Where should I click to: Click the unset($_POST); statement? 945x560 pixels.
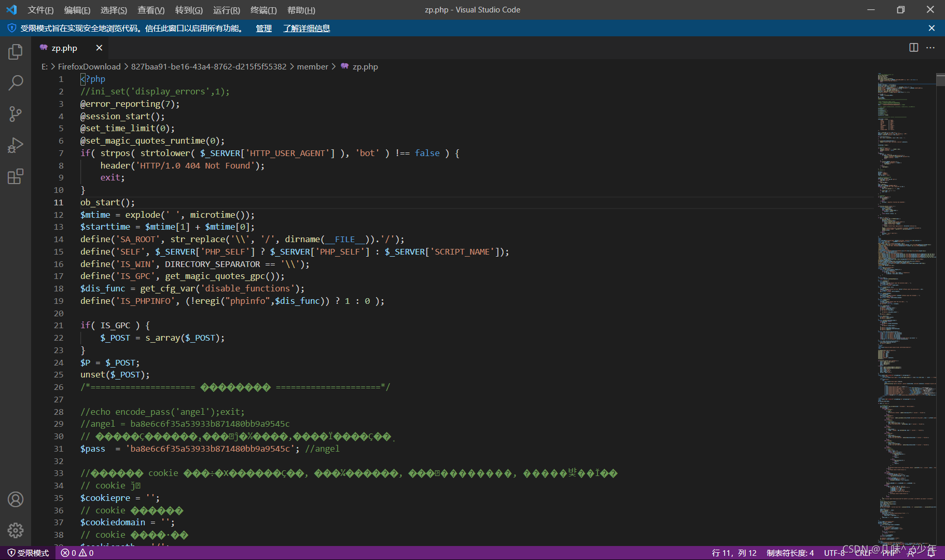(x=115, y=374)
